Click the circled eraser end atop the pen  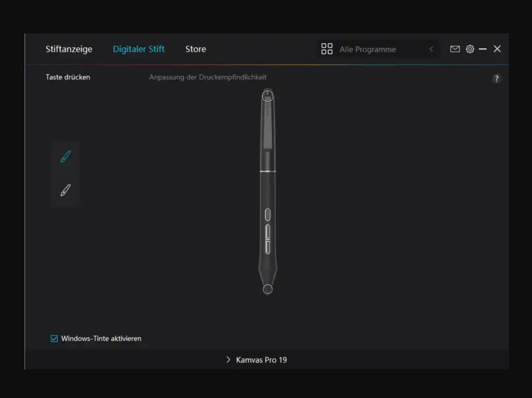tap(267, 95)
